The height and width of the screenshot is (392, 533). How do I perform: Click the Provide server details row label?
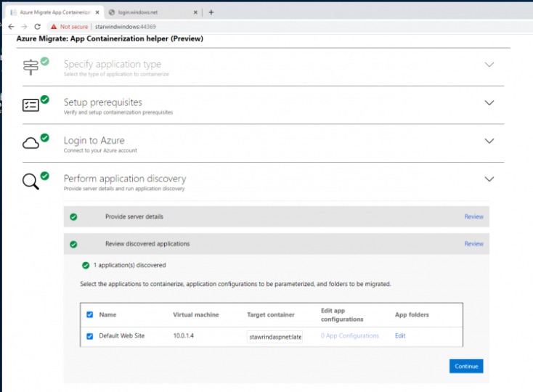tap(134, 216)
